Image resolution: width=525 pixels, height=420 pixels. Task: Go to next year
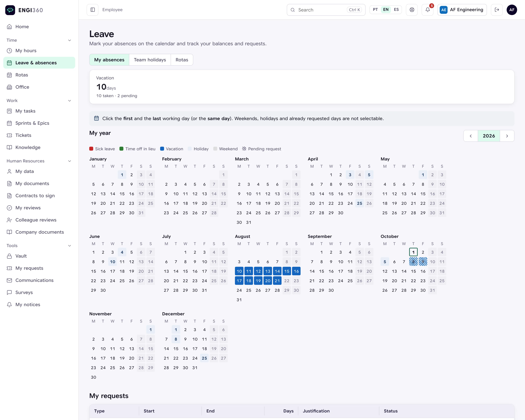pyautogui.click(x=507, y=136)
